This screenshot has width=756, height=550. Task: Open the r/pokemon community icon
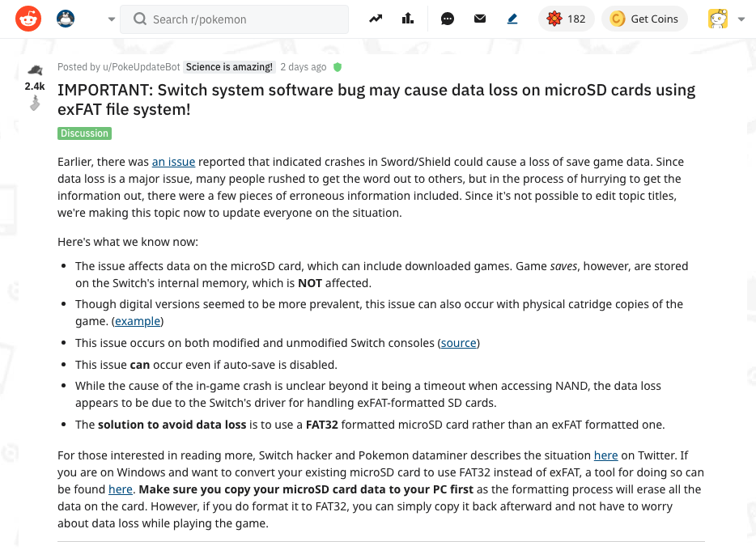[66, 19]
